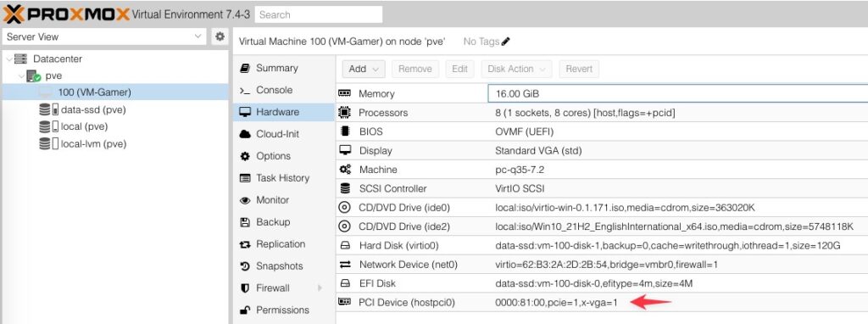Screen dimensions: 868x324
Task: Click the 16.00 GiB memory value
Action: 518,94
